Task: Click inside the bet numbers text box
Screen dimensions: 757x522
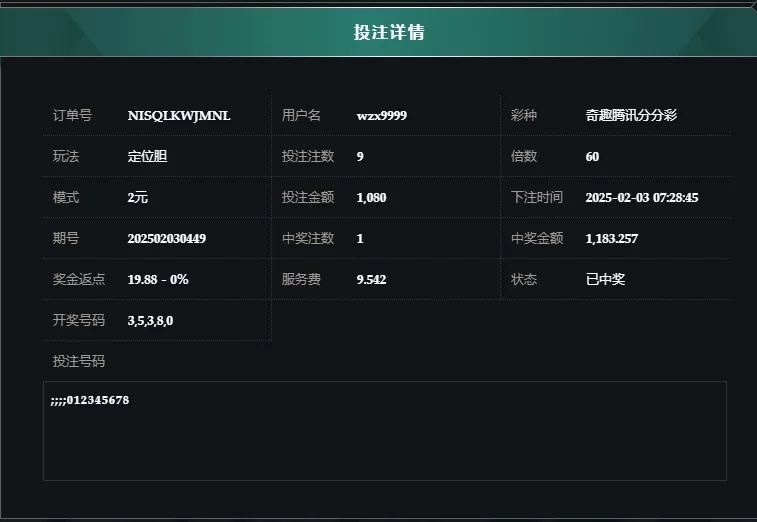Action: pos(385,431)
